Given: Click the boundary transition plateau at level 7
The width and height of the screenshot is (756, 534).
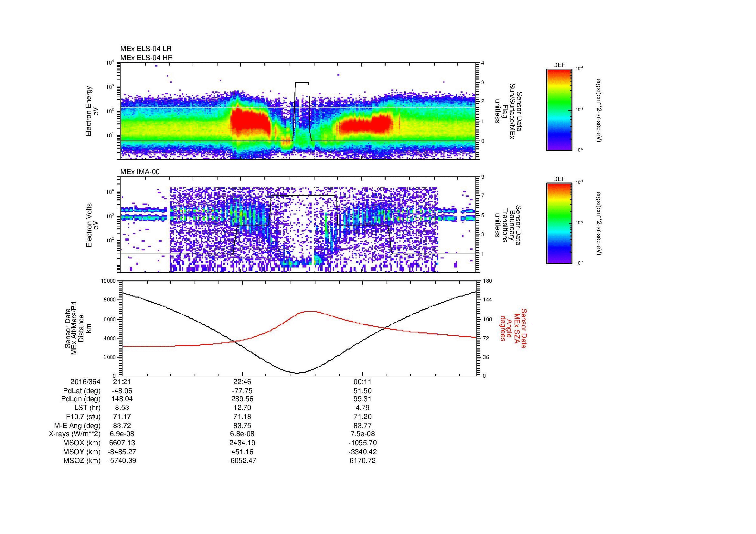Looking at the screenshot, I should click(303, 196).
